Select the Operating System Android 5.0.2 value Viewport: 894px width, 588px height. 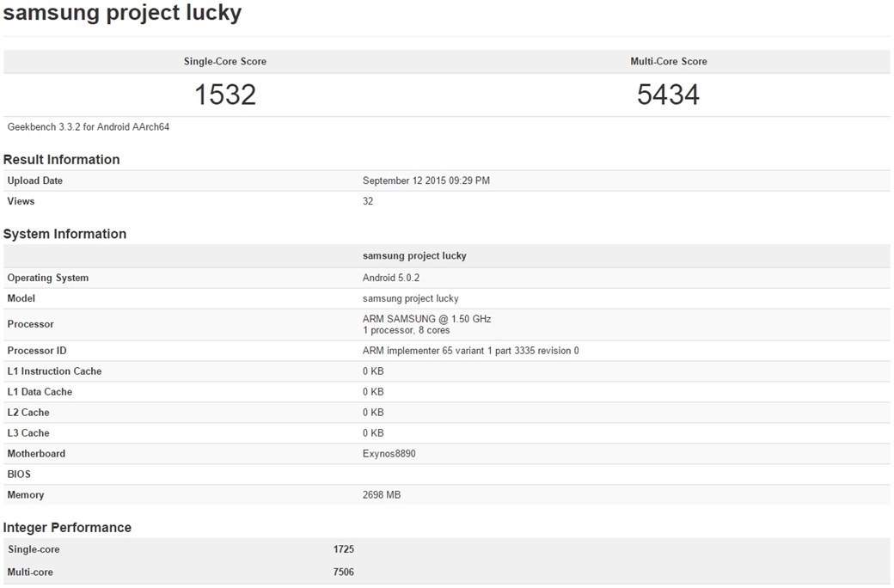point(390,278)
